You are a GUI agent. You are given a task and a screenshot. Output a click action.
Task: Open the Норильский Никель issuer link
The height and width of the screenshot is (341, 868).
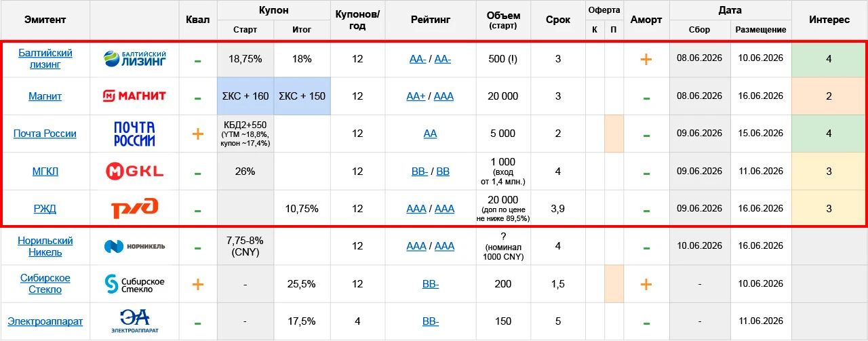click(45, 246)
